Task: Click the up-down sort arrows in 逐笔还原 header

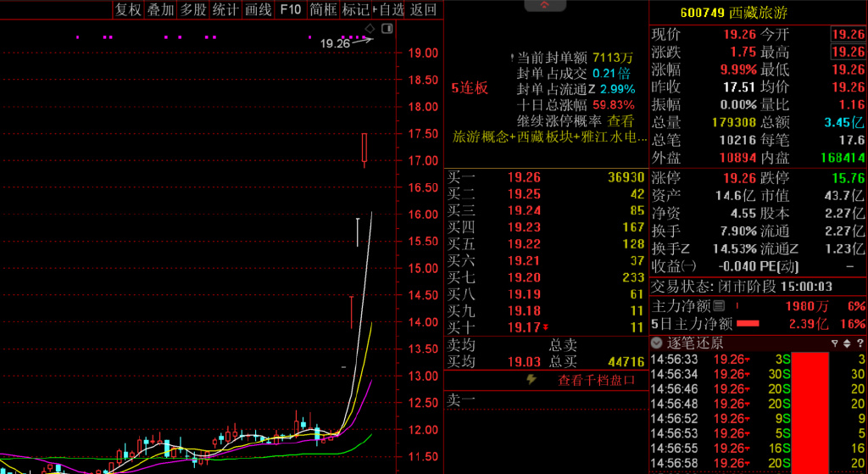Action: (847, 343)
